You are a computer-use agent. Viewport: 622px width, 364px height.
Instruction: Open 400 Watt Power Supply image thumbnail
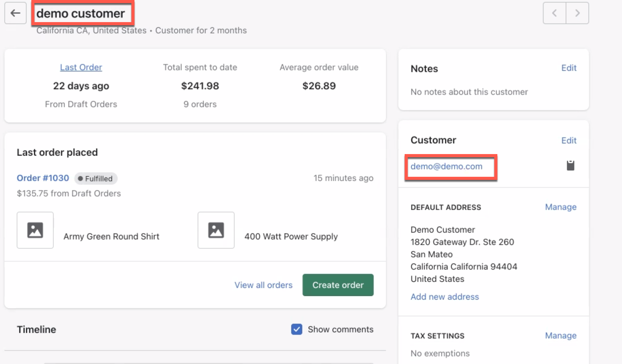[216, 230]
